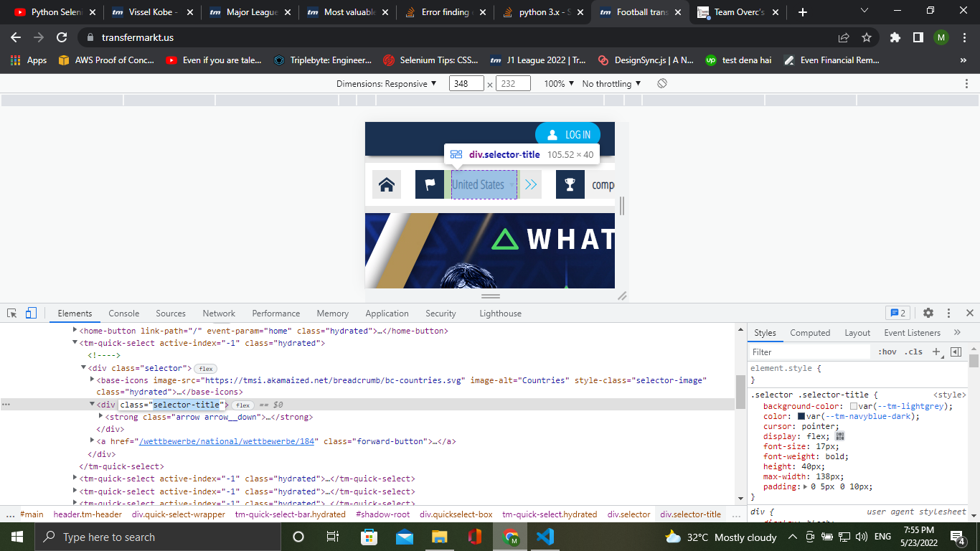
Task: Select header.tm-header breadcrumb
Action: point(88,514)
